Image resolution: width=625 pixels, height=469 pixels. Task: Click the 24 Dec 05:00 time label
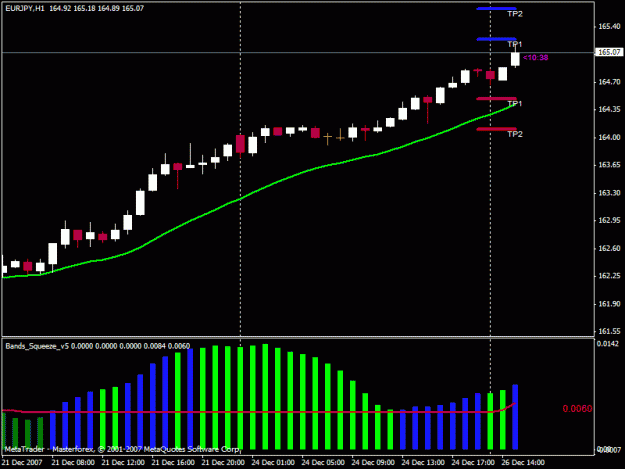[323, 462]
